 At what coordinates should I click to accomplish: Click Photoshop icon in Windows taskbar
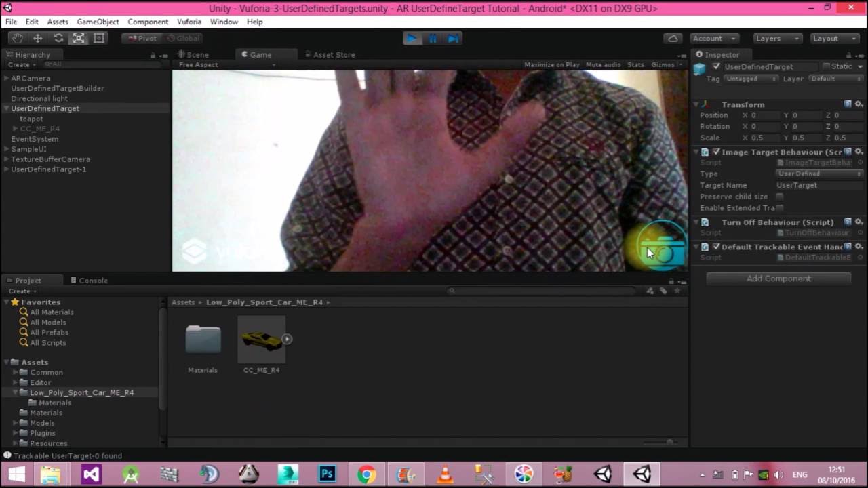[328, 474]
